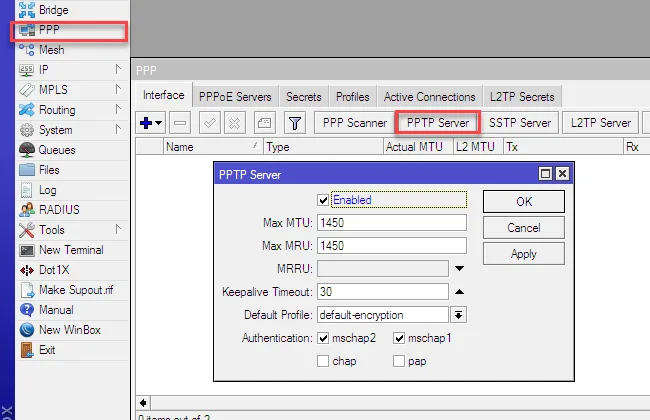
Task: Enable pap authentication checkbox
Action: pyautogui.click(x=400, y=361)
